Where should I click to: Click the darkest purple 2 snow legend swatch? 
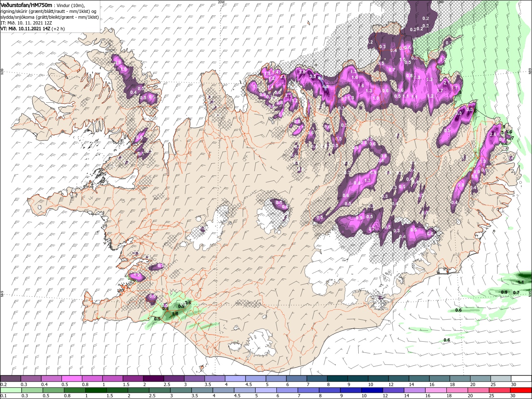[x=153, y=379]
